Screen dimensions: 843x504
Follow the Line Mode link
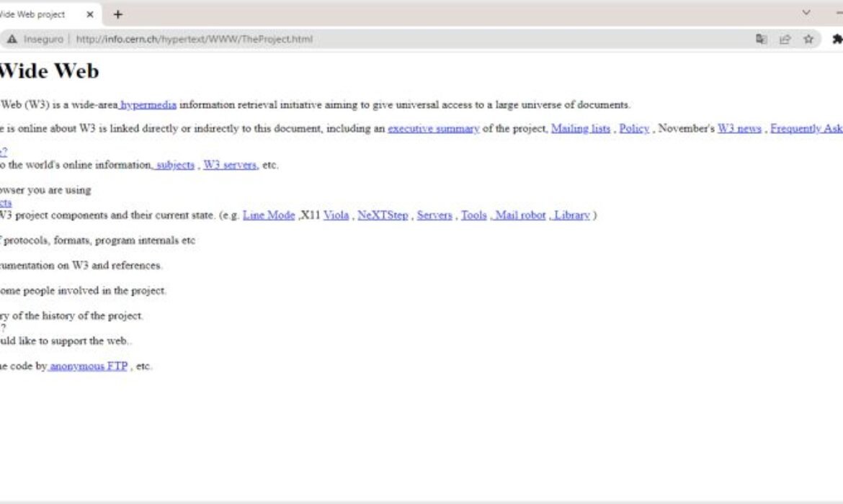pos(269,215)
